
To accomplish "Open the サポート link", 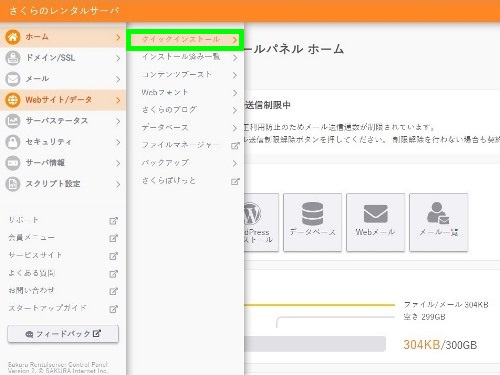I will click(23, 220).
